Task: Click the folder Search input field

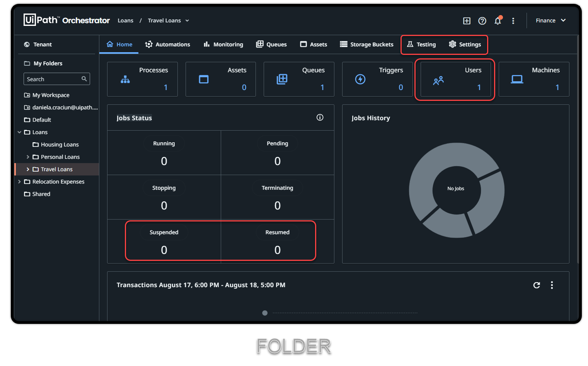Action: click(x=57, y=79)
